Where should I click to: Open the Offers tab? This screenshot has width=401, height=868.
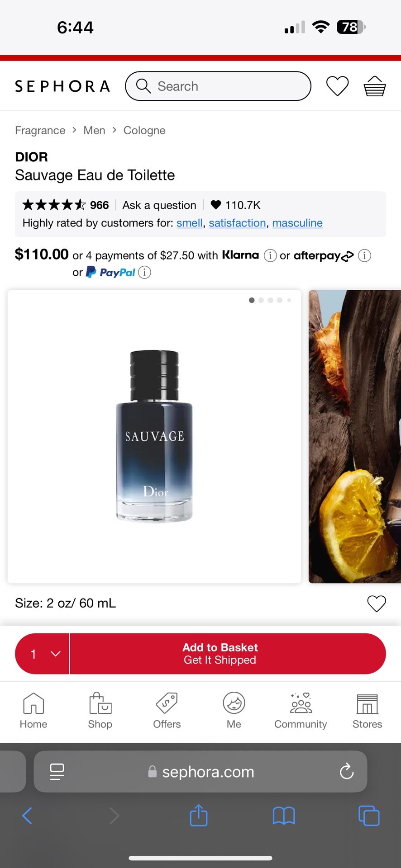click(x=167, y=711)
